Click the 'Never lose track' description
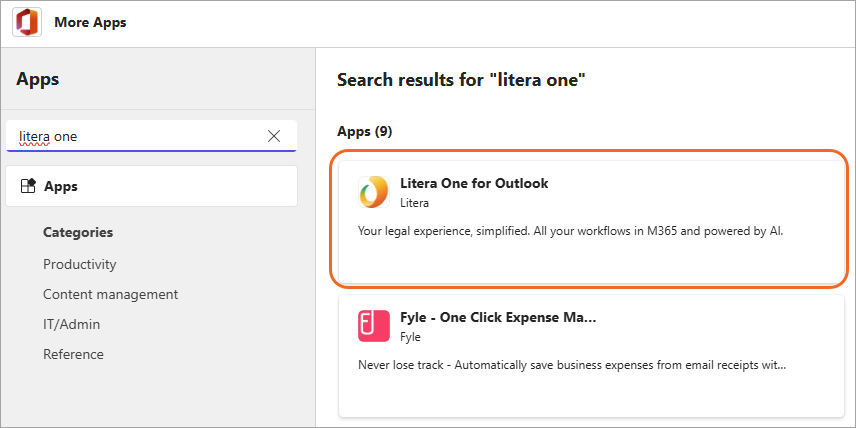Viewport: 856px width, 428px height. point(572,365)
